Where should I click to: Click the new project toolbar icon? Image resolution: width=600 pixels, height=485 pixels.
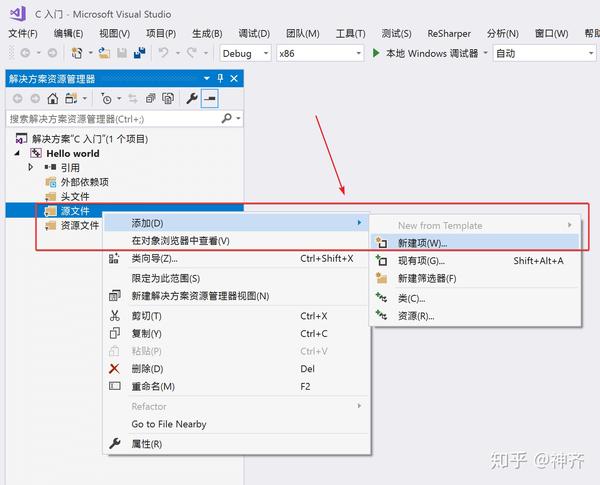tap(77, 53)
